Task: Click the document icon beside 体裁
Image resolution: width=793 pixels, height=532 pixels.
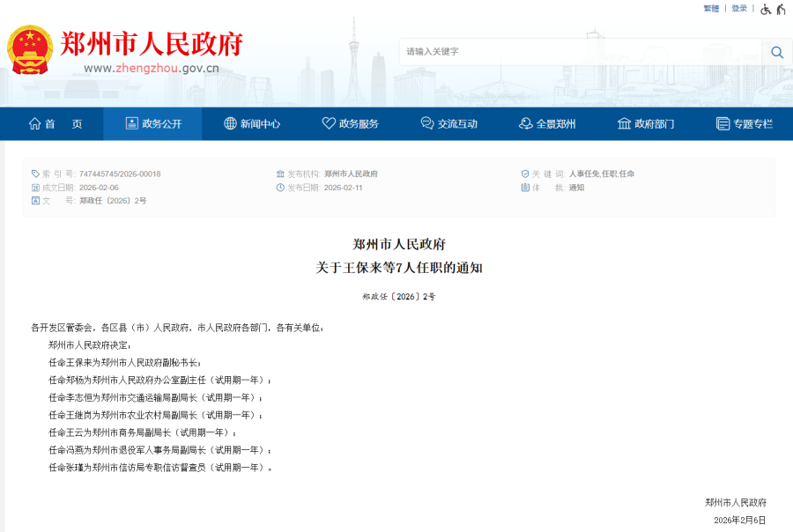Action: (x=525, y=188)
